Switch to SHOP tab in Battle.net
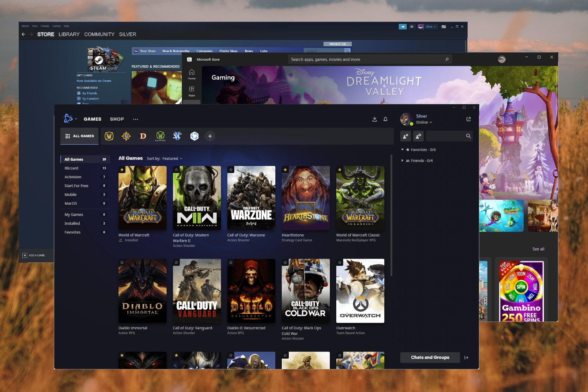 point(117,119)
